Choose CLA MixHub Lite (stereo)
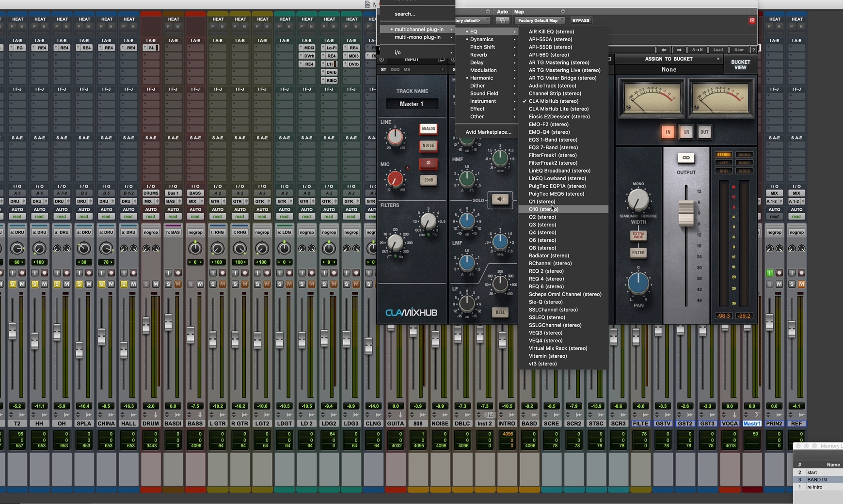 (x=563, y=109)
